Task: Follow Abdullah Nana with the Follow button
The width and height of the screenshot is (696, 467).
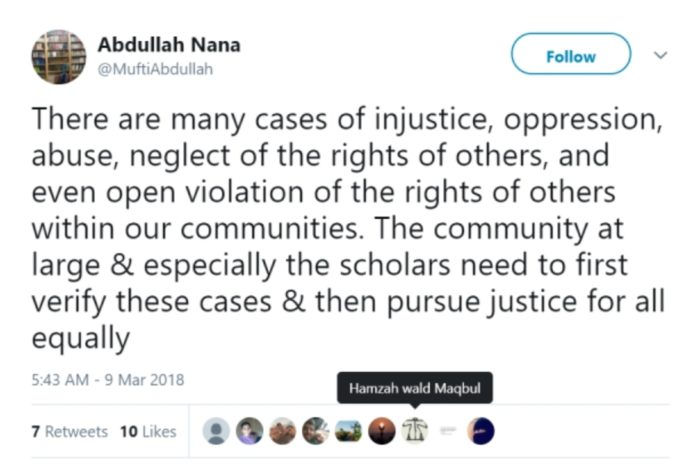Action: coord(571,54)
